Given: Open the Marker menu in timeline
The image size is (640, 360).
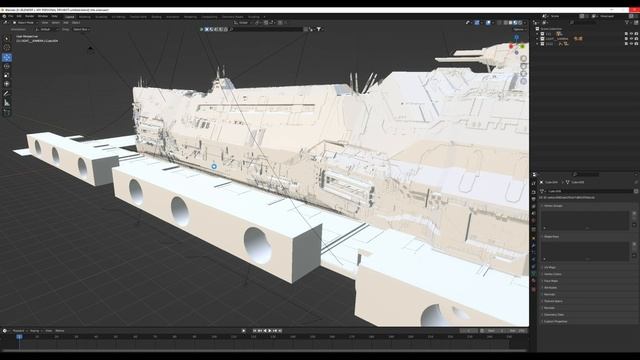Looking at the screenshot, I should coord(60,331).
